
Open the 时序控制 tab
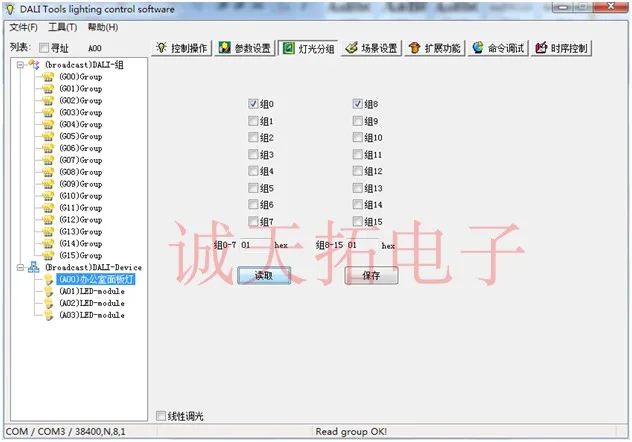[561, 48]
